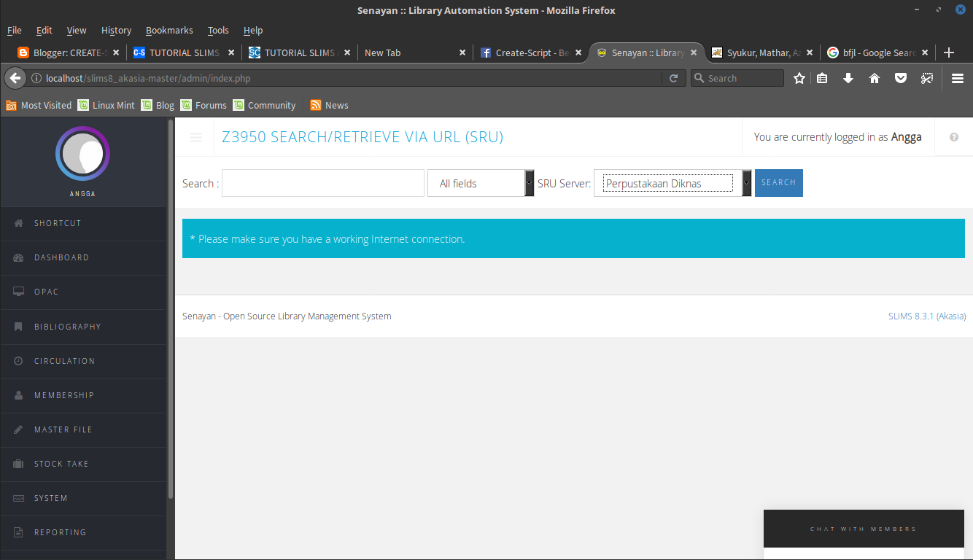Open Community bookmark

264,105
